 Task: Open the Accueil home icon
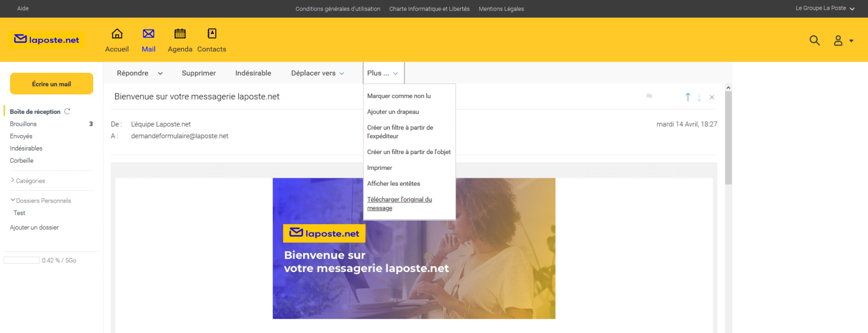click(117, 34)
